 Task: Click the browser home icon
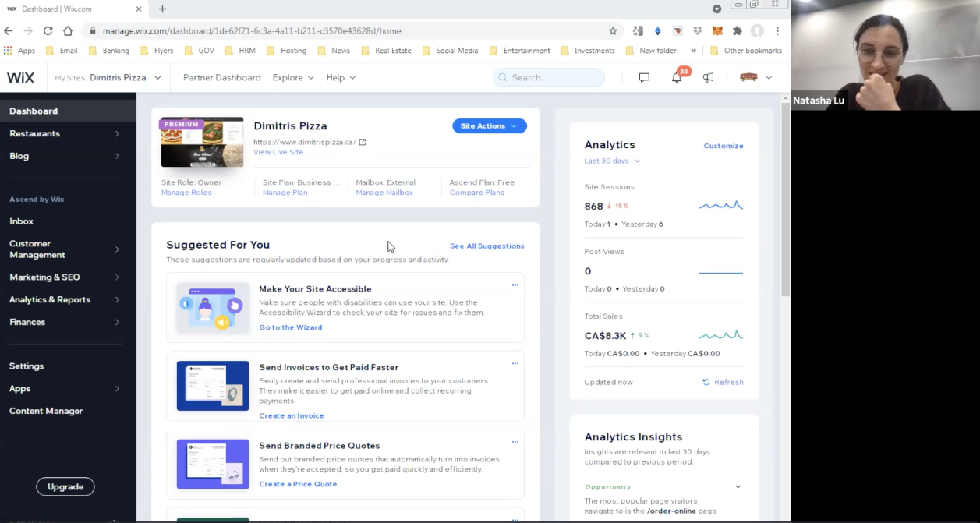pyautogui.click(x=68, y=31)
